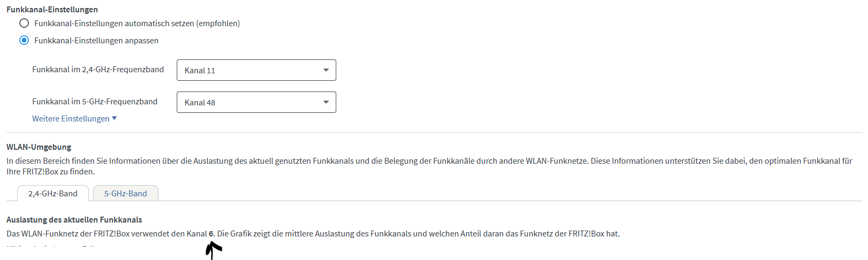Screen dimensions: 868x260
Task: Click 'Auslastung des aktuellen Funkkanals' heading
Action: (x=74, y=220)
